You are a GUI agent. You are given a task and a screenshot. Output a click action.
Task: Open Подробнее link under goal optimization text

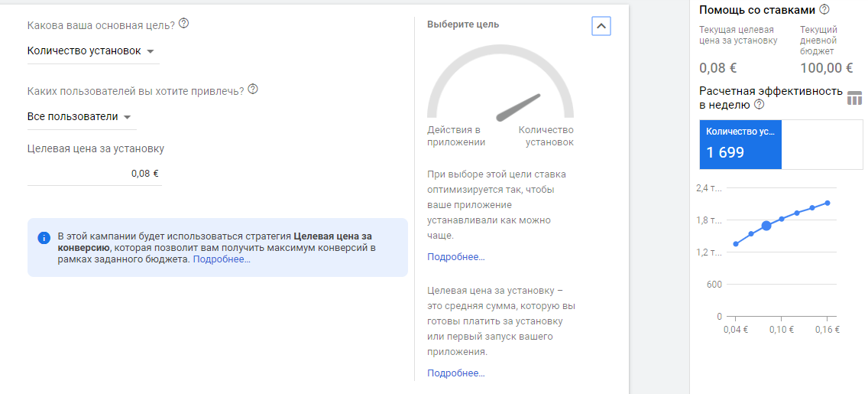456,257
